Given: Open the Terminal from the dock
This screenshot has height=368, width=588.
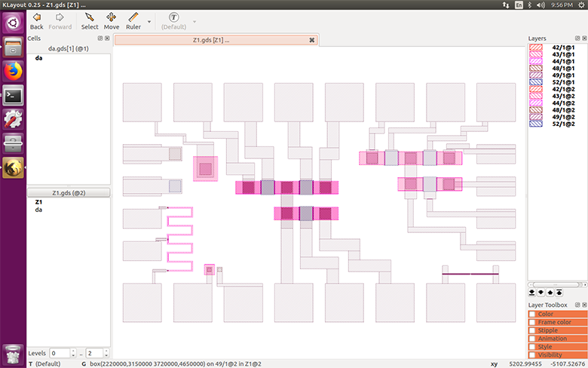Looking at the screenshot, I should (13, 95).
